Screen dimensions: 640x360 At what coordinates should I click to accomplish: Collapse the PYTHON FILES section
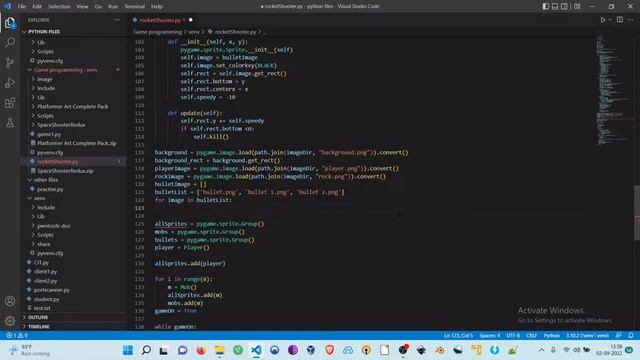coord(73,31)
